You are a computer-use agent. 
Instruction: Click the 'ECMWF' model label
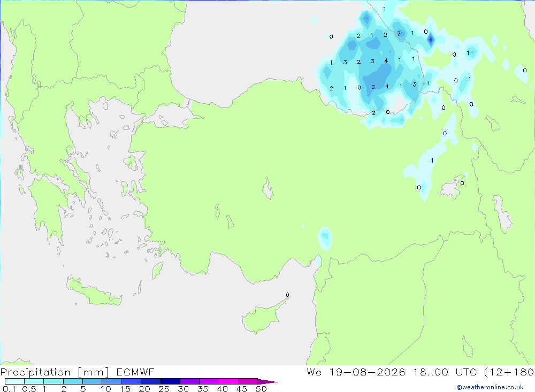(135, 372)
